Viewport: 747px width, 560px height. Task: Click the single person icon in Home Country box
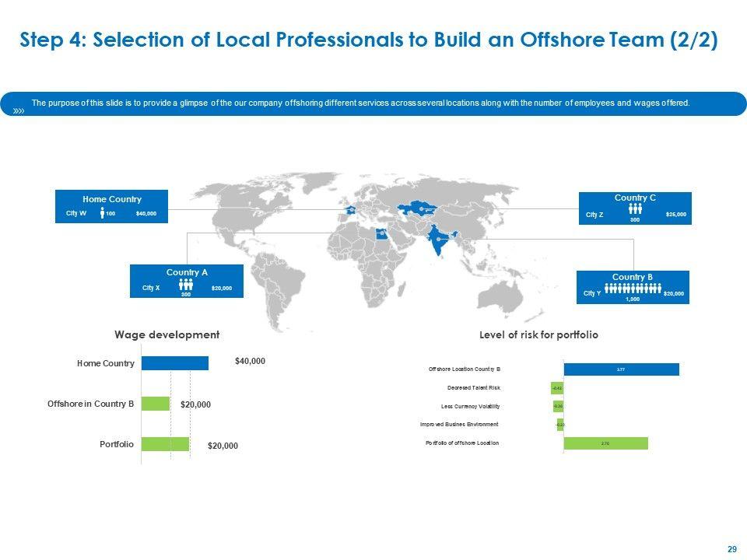[103, 213]
